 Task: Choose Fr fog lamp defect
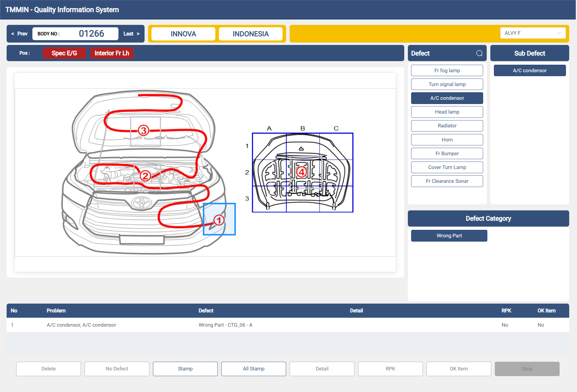(x=447, y=70)
